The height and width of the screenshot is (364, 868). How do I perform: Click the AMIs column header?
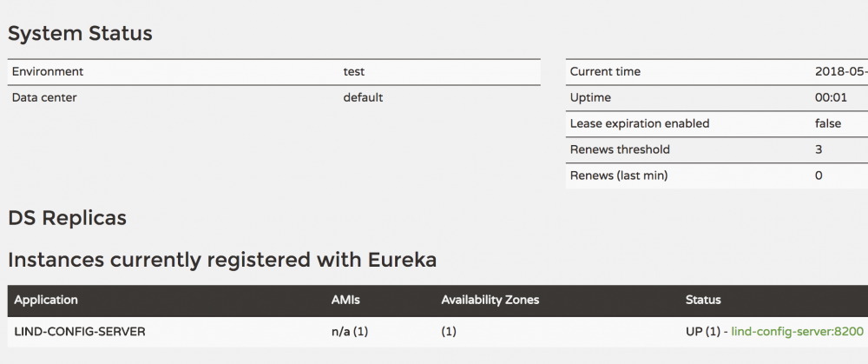(345, 300)
